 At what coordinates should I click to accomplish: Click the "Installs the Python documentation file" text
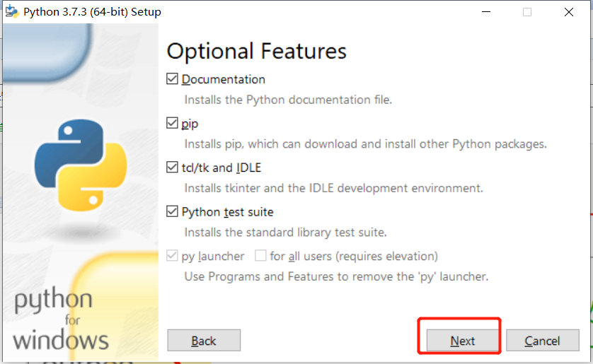point(288,100)
